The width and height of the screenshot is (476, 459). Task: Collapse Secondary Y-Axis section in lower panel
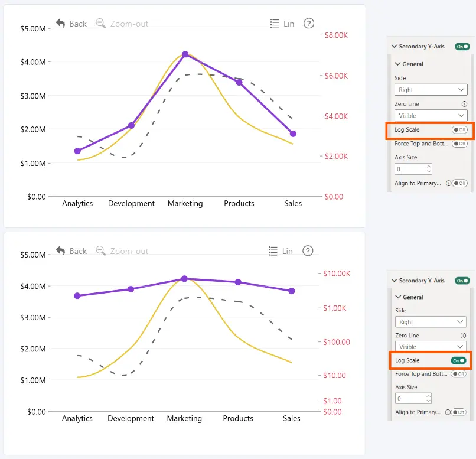tap(395, 281)
